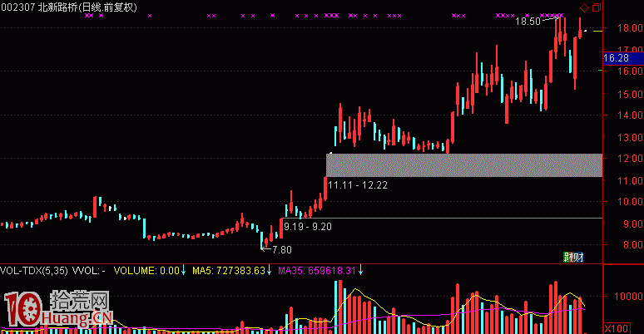
Task: Click the down arrow after MA35 value
Action: [x=360, y=270]
